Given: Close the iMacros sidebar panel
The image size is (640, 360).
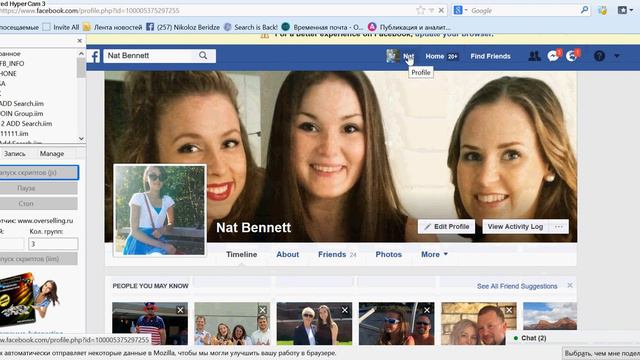Looking at the screenshot, I should [80, 41].
